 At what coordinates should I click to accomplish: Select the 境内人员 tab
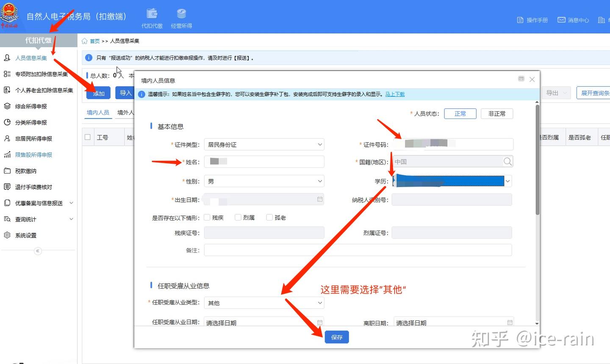click(x=98, y=112)
